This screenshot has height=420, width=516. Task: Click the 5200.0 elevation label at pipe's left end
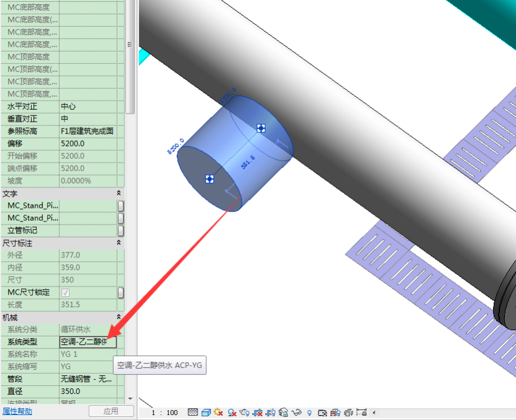176,146
